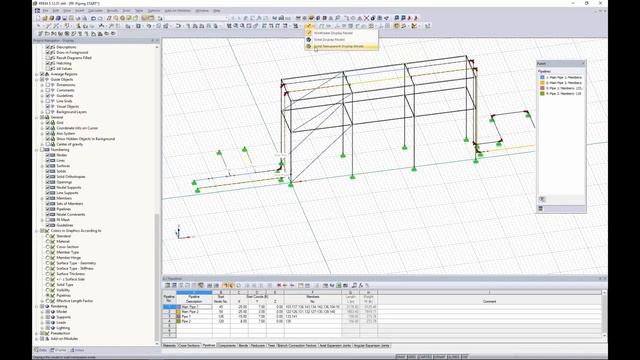Select Pipelines color radio option
Image resolution: width=640 pixels, height=360 pixels.
click(47, 295)
